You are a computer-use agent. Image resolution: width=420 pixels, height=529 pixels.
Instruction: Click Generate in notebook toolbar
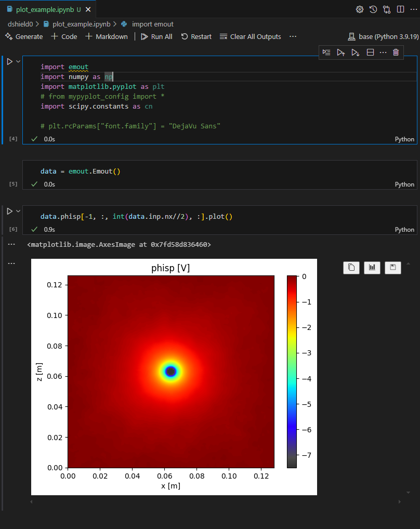[x=24, y=36]
